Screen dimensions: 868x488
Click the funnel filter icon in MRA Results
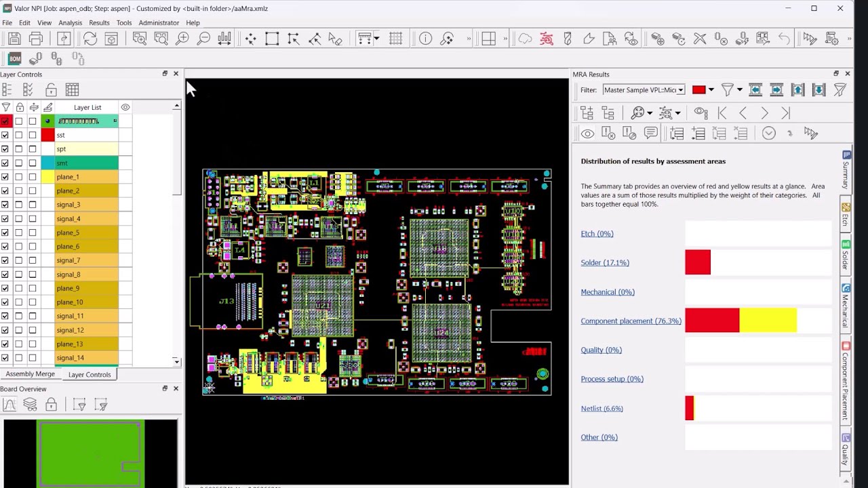click(x=728, y=89)
